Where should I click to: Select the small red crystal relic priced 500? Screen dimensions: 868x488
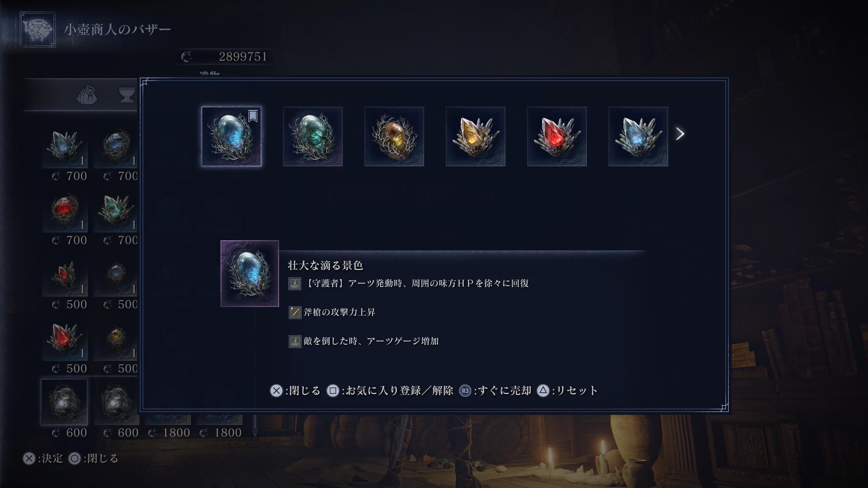point(64,274)
